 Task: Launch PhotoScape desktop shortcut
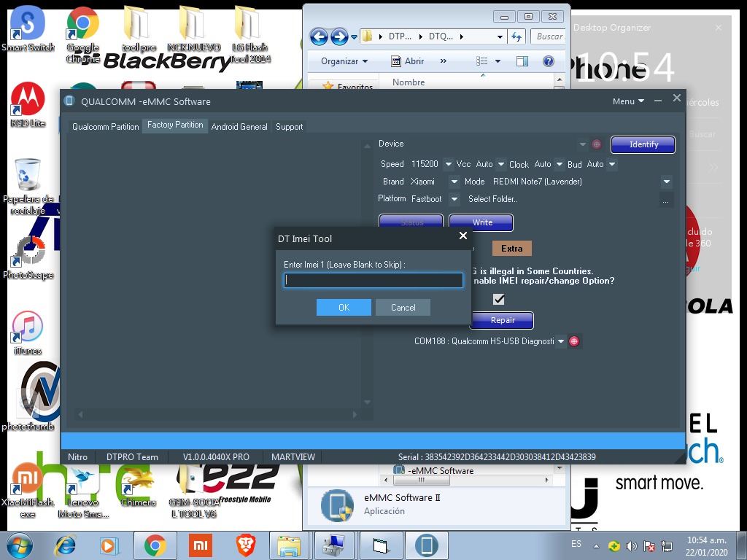[x=28, y=257]
